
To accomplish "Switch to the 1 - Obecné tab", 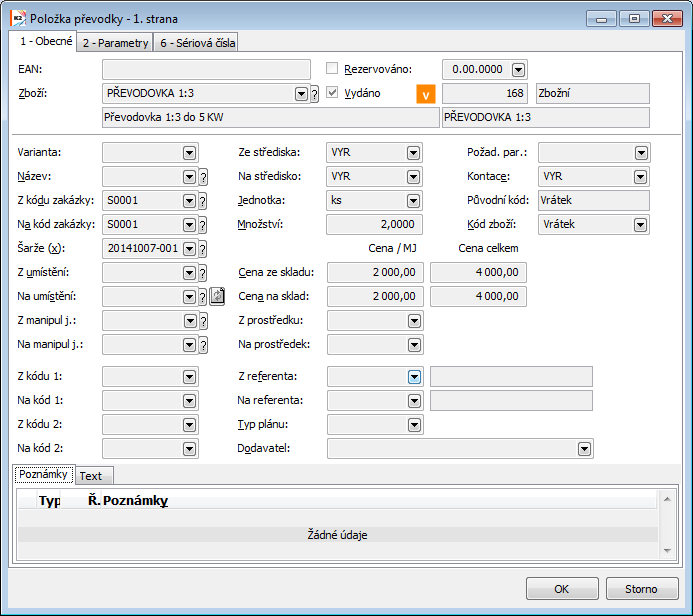I will click(x=43, y=41).
